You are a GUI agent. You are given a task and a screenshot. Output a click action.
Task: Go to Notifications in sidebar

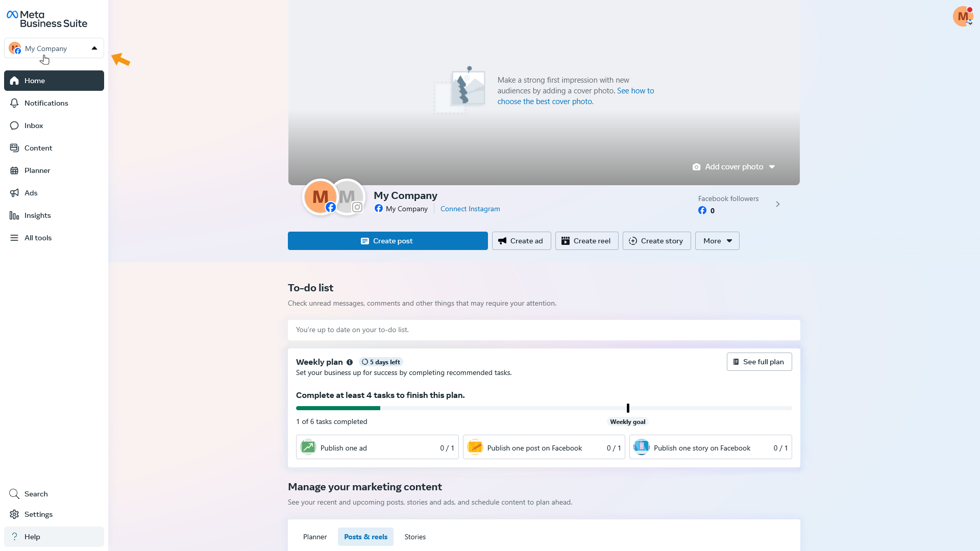click(54, 103)
